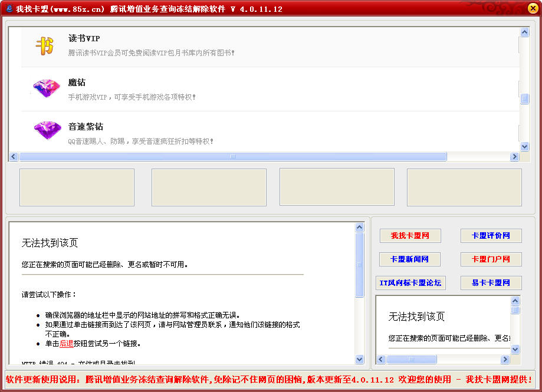The image size is (542, 392).
Task: Click the down arrow of the large error page scrollbar
Action: click(x=360, y=359)
